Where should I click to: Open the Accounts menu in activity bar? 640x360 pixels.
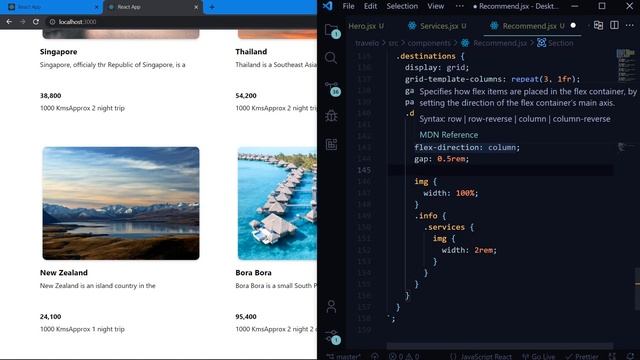click(x=331, y=307)
